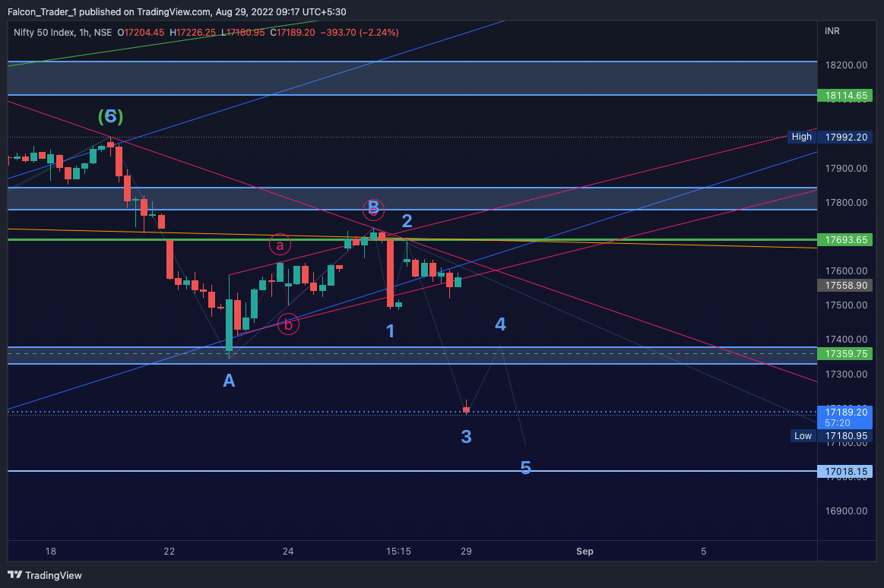Click the '24' date on time axis
This screenshot has width=884, height=588.
(288, 552)
